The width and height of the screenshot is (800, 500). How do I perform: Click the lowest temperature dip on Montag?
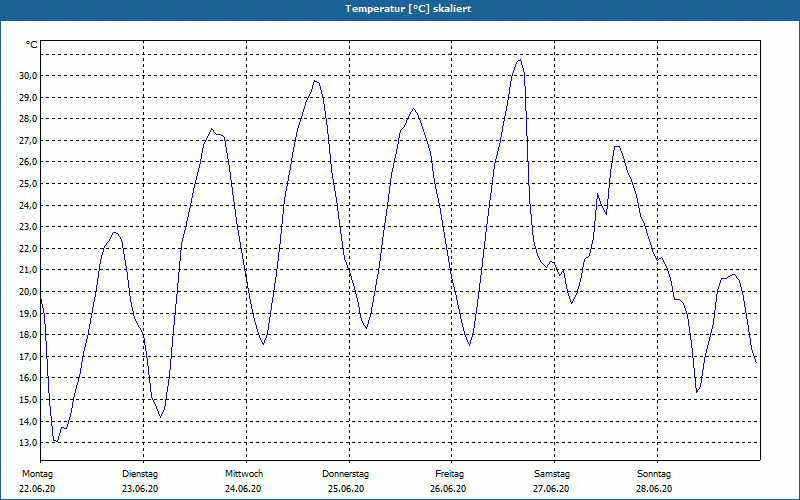[x=56, y=441]
